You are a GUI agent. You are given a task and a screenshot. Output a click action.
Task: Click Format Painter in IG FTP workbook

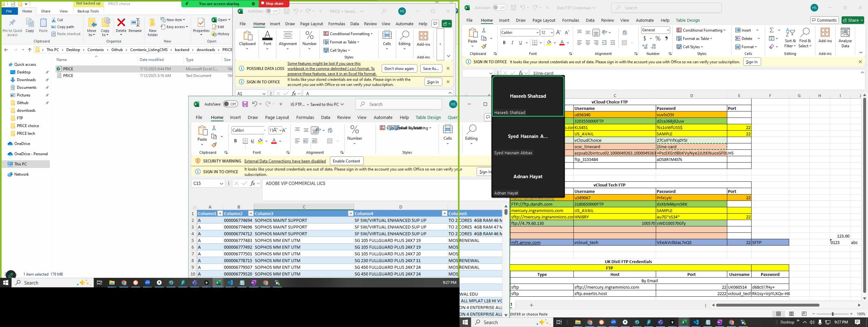click(x=214, y=145)
